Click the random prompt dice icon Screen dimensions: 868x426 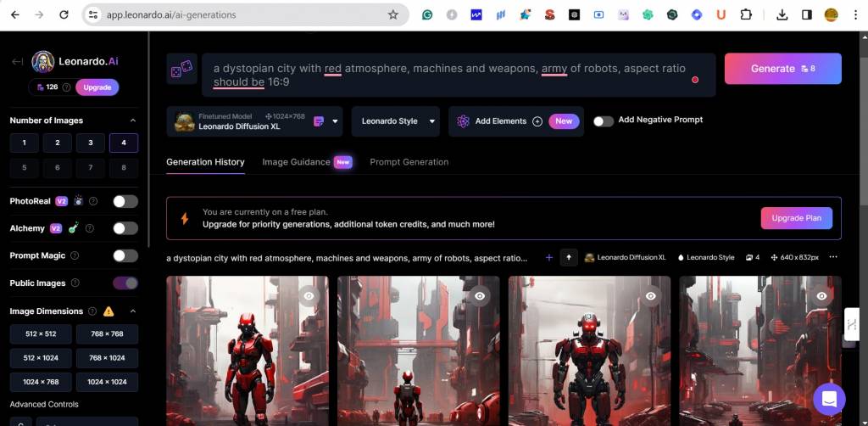tap(181, 70)
